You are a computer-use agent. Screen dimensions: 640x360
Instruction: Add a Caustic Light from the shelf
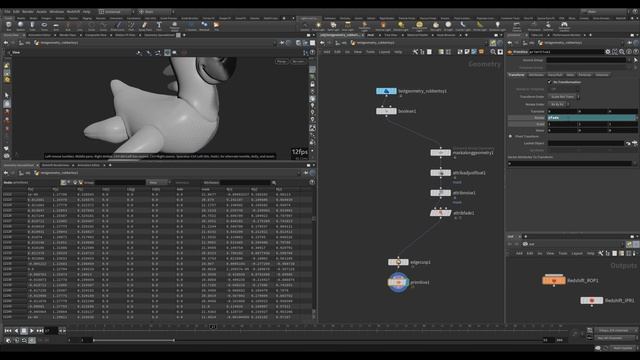click(462, 26)
